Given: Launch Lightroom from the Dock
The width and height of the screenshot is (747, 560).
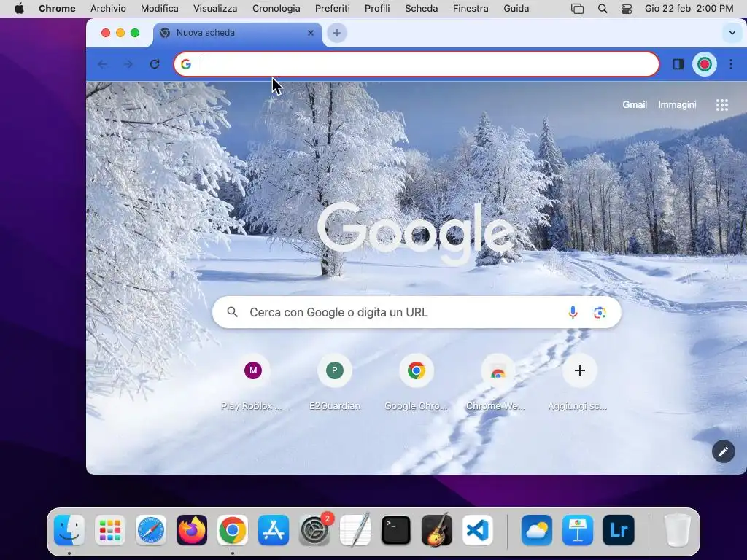Looking at the screenshot, I should (619, 530).
